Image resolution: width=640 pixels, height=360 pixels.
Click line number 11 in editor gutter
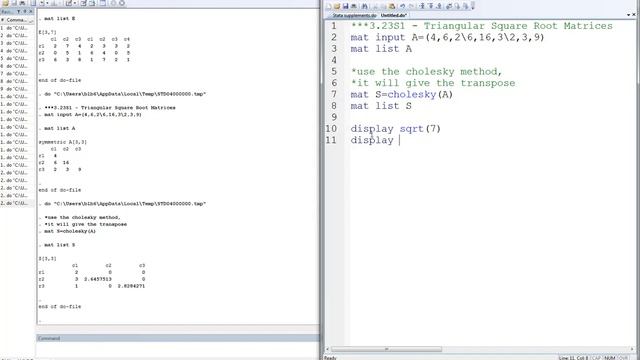(331, 140)
